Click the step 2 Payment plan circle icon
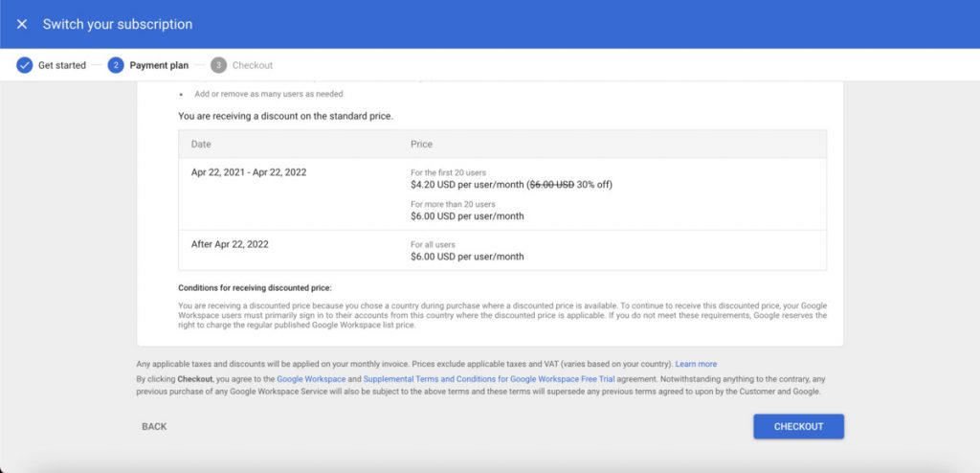 tap(116, 65)
